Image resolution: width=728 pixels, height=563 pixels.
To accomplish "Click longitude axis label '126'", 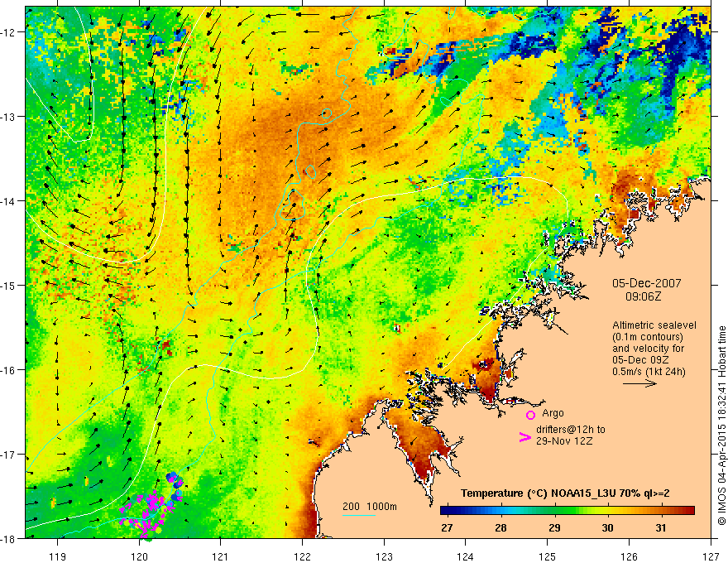I will tap(629, 556).
